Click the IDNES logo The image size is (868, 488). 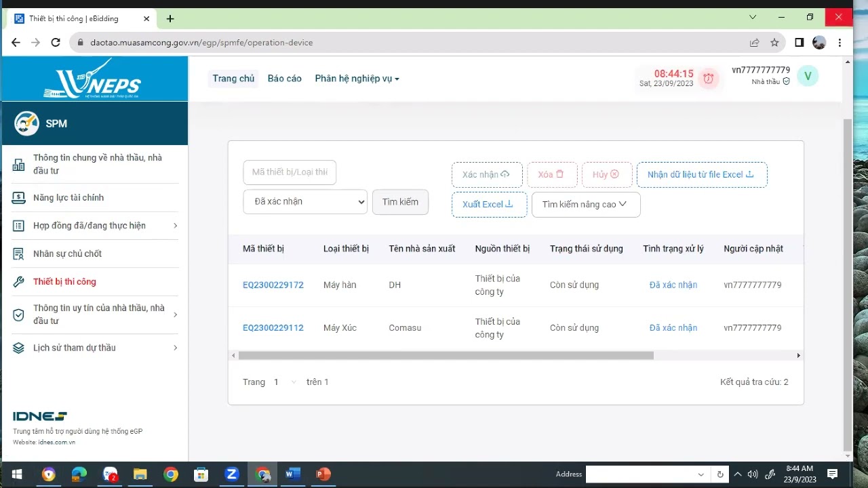(x=40, y=416)
